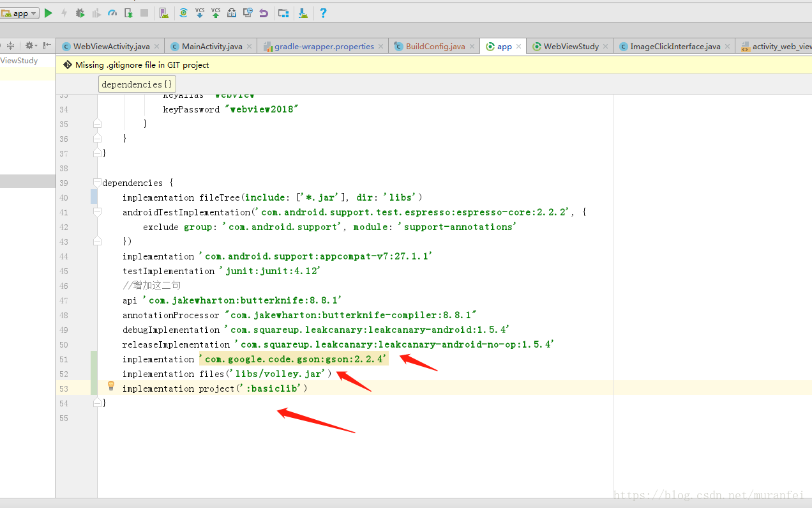Click fold end marker at line 43
The image size is (812, 508).
pos(97,241)
